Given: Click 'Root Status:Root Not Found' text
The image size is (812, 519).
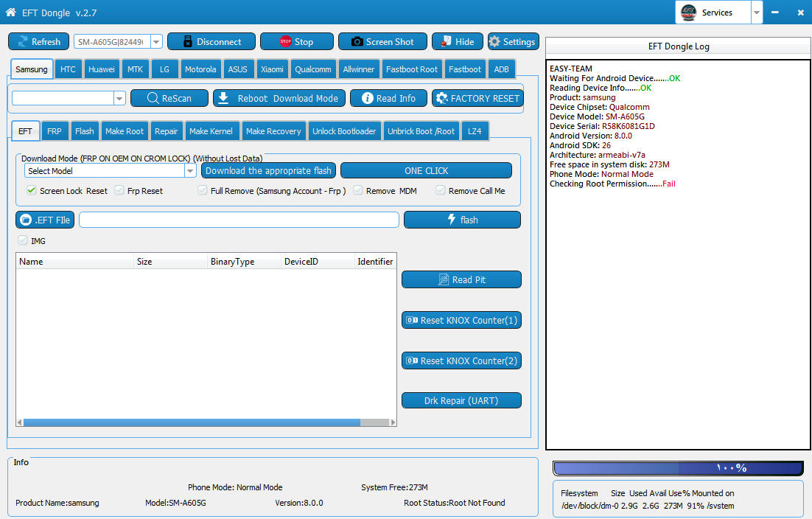Looking at the screenshot, I should 454,503.
